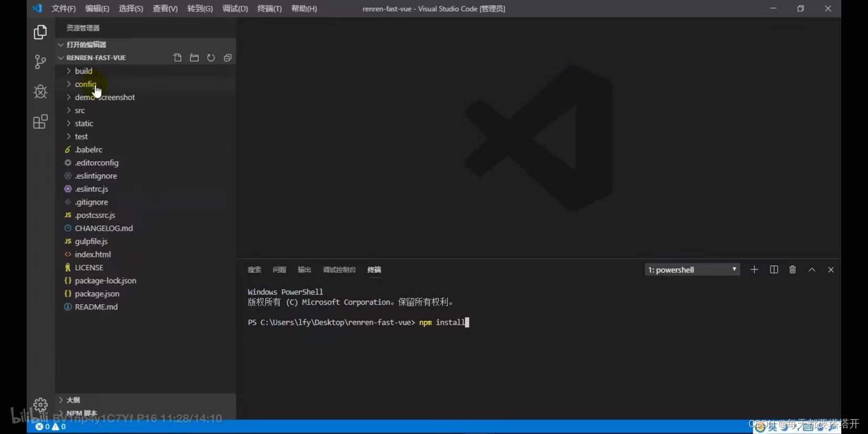
Task: Open the .editorconfig file
Action: [146, 162]
